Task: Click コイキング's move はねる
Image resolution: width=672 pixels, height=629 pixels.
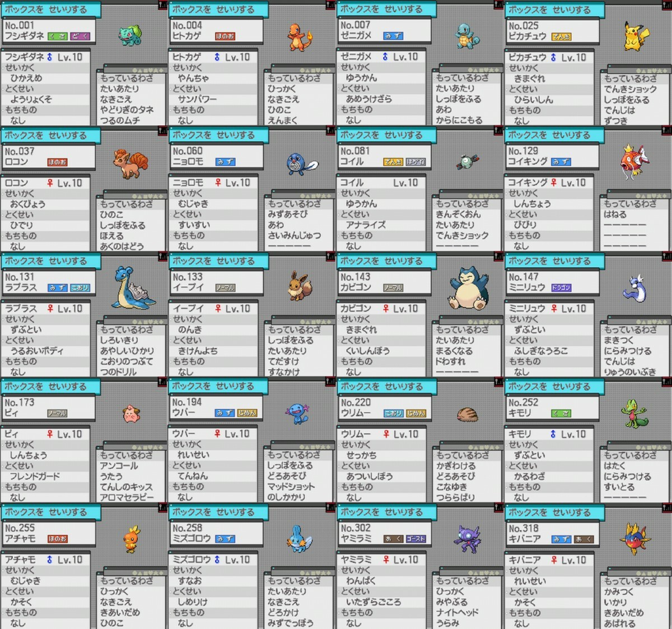Action: click(615, 215)
